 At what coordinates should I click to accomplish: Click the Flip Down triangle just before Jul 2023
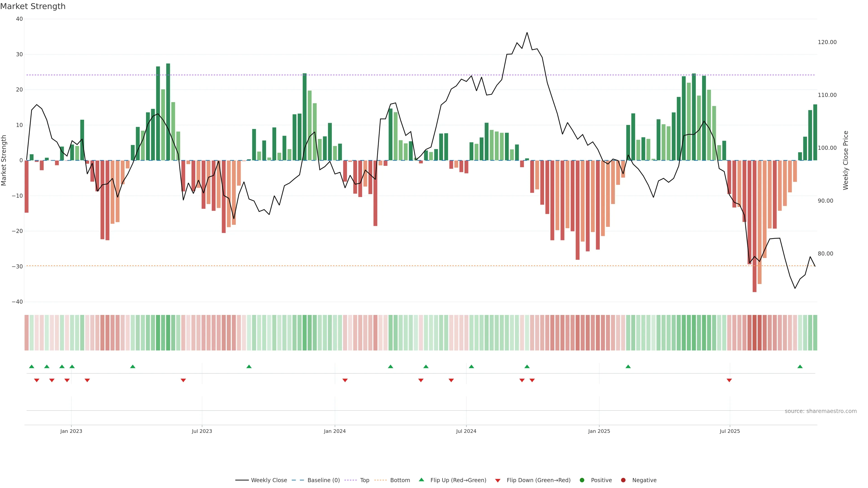pos(183,380)
